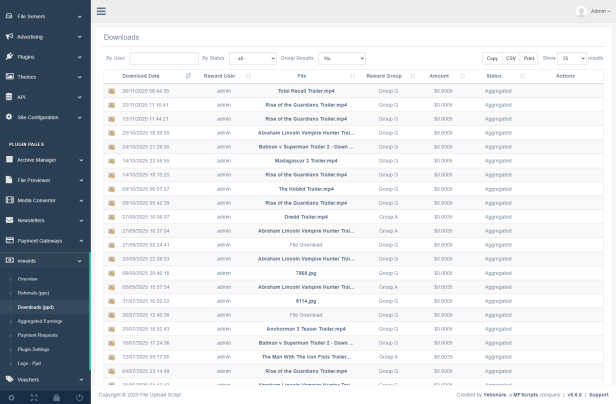616x404 pixels.
Task: Click the Admin avatar in top bar
Action: pos(581,11)
